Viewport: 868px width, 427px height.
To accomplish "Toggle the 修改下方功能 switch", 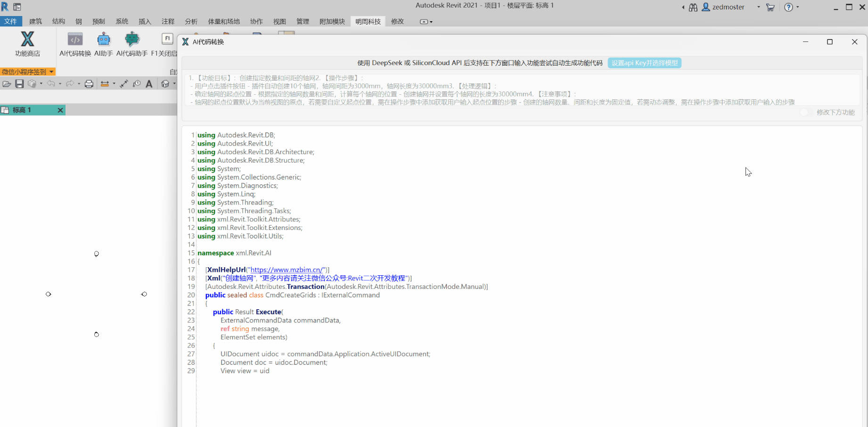I will (805, 112).
